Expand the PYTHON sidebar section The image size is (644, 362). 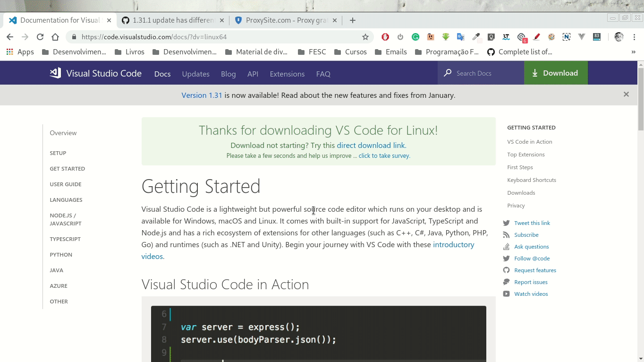(x=61, y=255)
